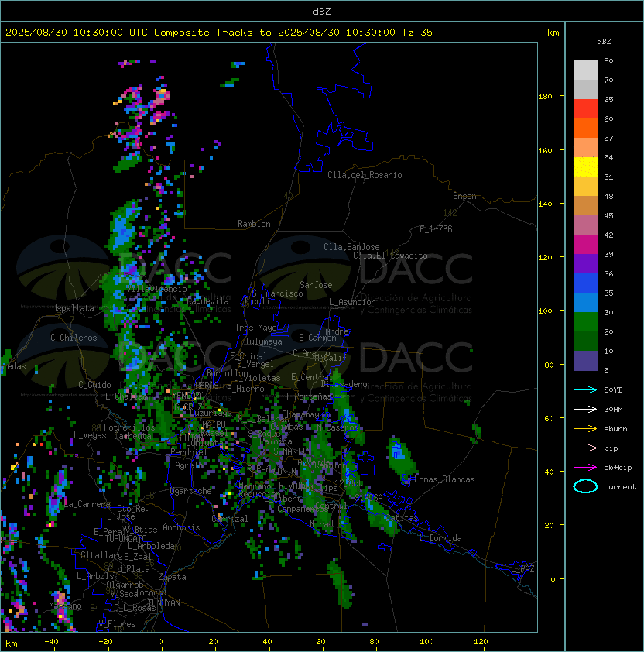The height and width of the screenshot is (652, 644).
Task: Click the Capdevila map label
Action: [208, 301]
